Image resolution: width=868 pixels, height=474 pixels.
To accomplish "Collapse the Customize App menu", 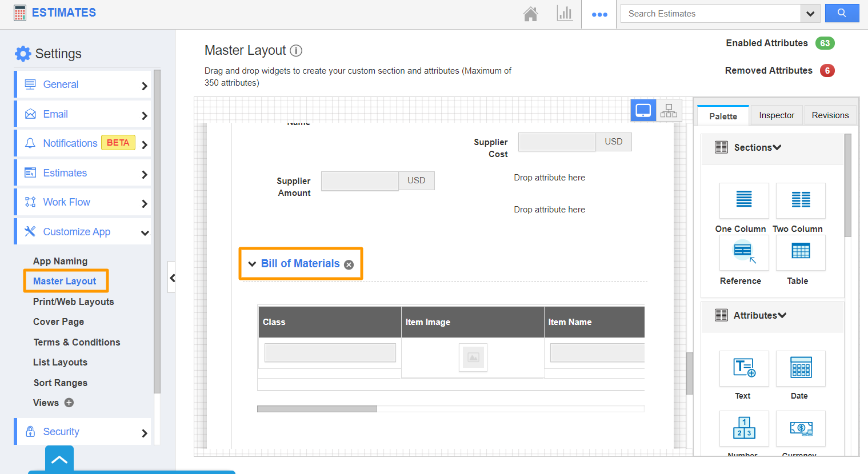I will 145,232.
